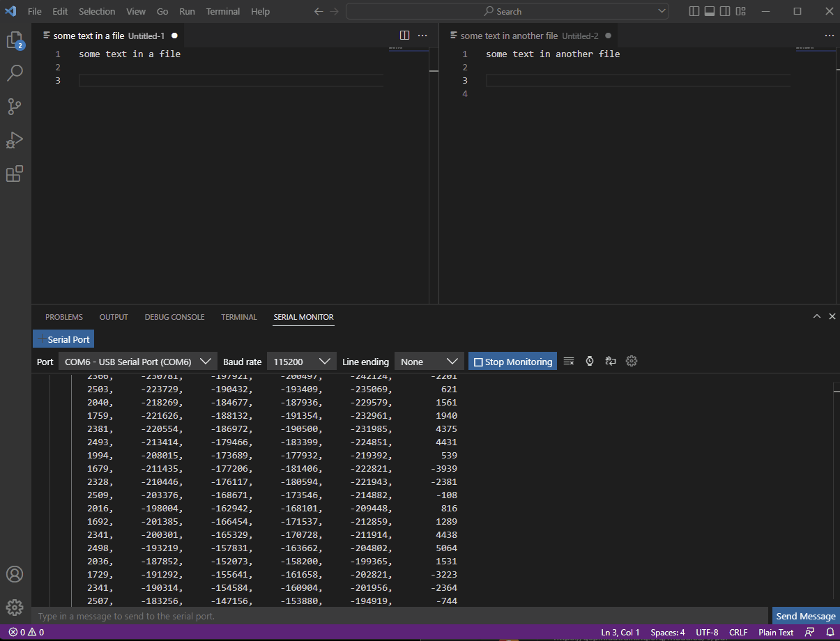Toggle timestamp icon in serial monitor
The height and width of the screenshot is (641, 840).
pos(590,361)
